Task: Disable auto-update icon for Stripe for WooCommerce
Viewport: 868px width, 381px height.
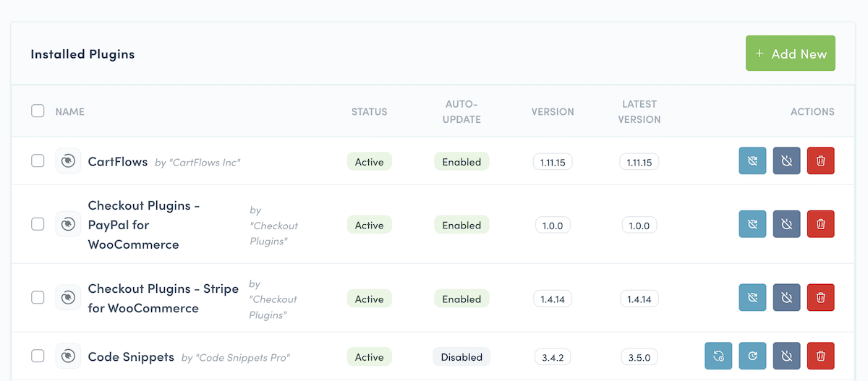Action: 752,298
